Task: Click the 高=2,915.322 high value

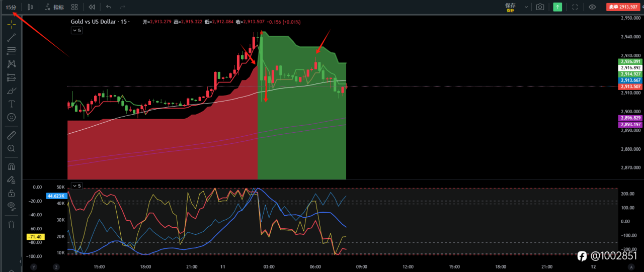Action: 188,22
